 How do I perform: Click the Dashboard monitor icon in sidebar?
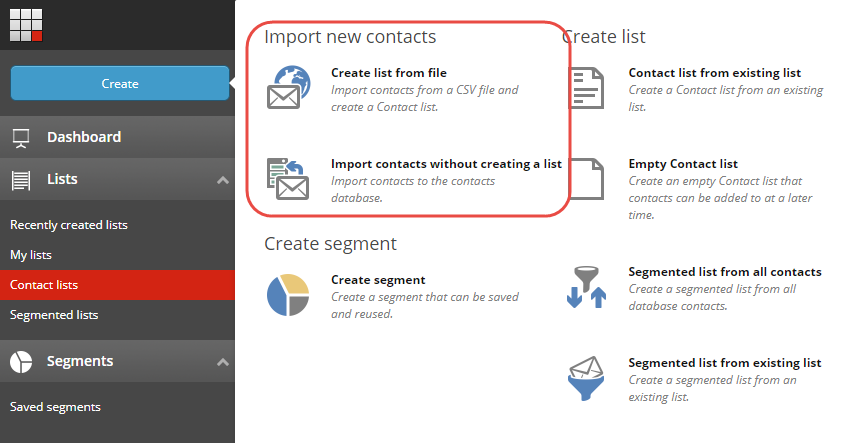click(21, 138)
